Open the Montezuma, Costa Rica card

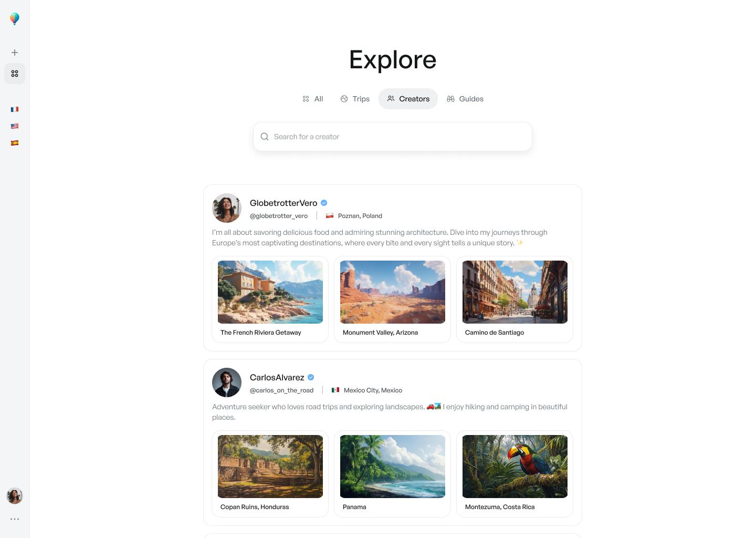514,474
